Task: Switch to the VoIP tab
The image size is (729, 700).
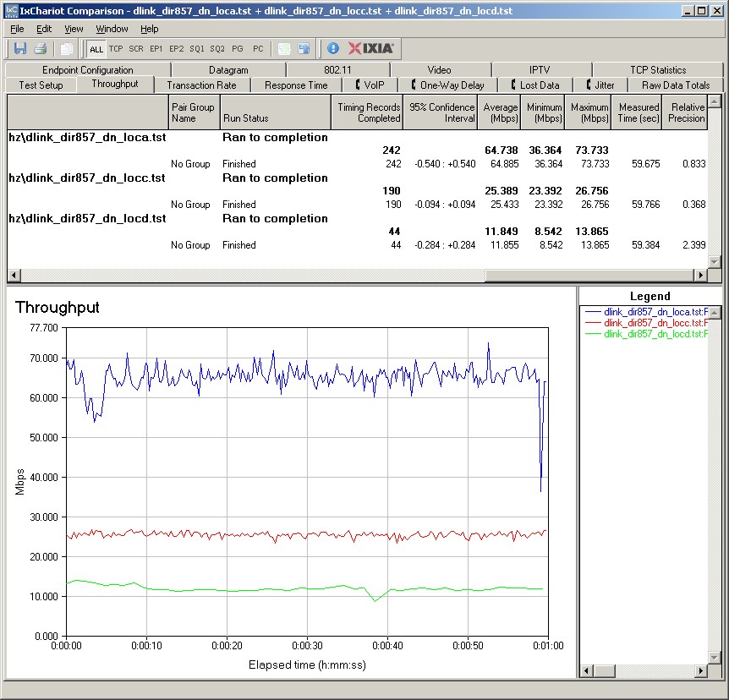Action: (x=370, y=85)
